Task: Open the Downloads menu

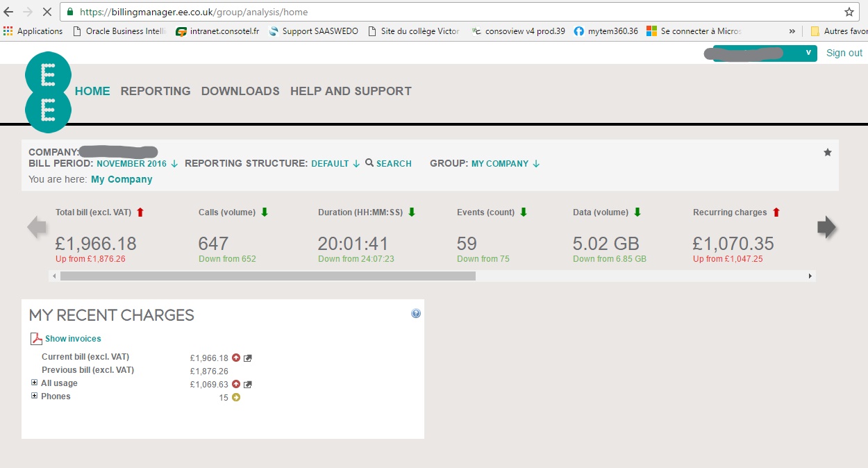Action: click(240, 91)
